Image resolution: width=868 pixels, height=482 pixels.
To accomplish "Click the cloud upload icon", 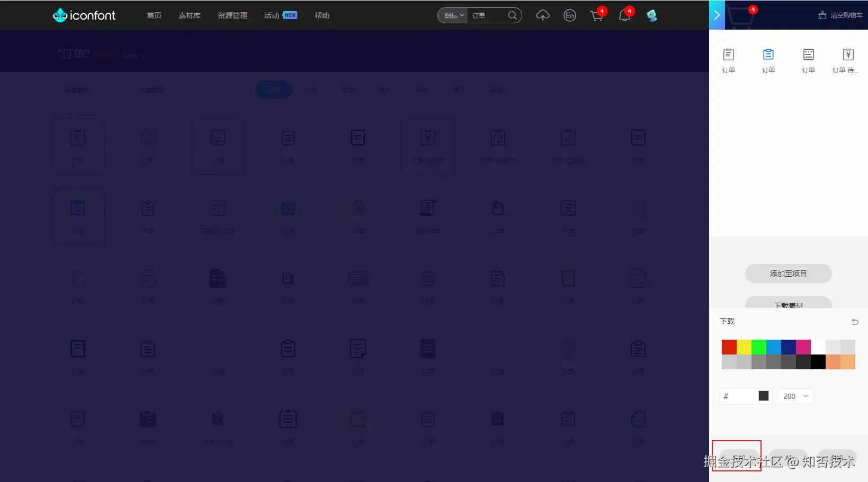I will click(543, 15).
